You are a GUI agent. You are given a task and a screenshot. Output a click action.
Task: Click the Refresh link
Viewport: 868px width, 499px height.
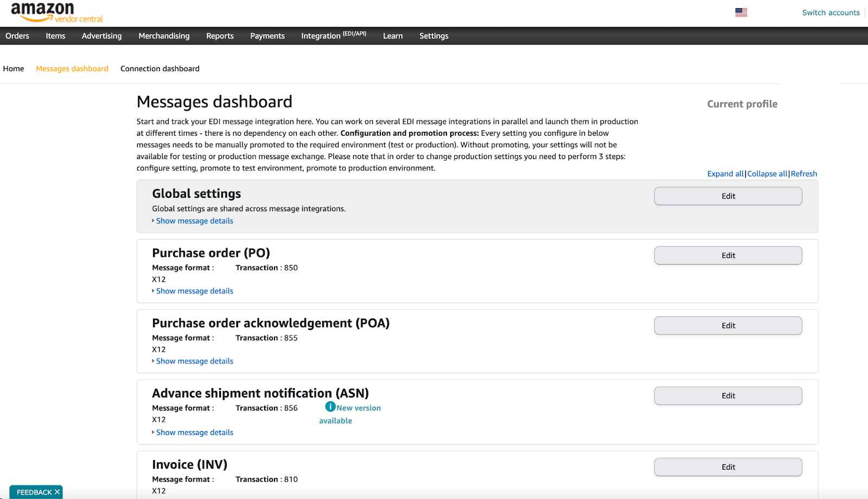click(803, 174)
